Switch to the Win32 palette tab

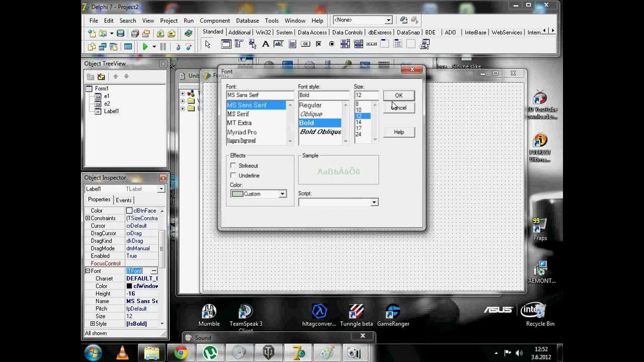pos(263,32)
